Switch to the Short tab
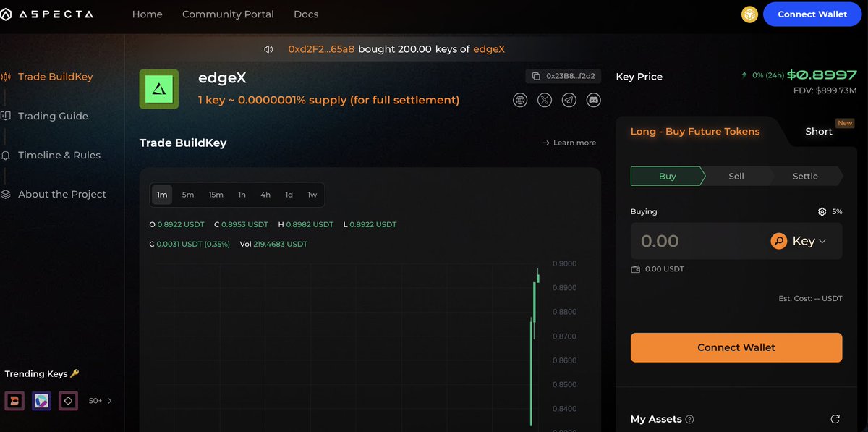868x432 pixels. pos(819,132)
